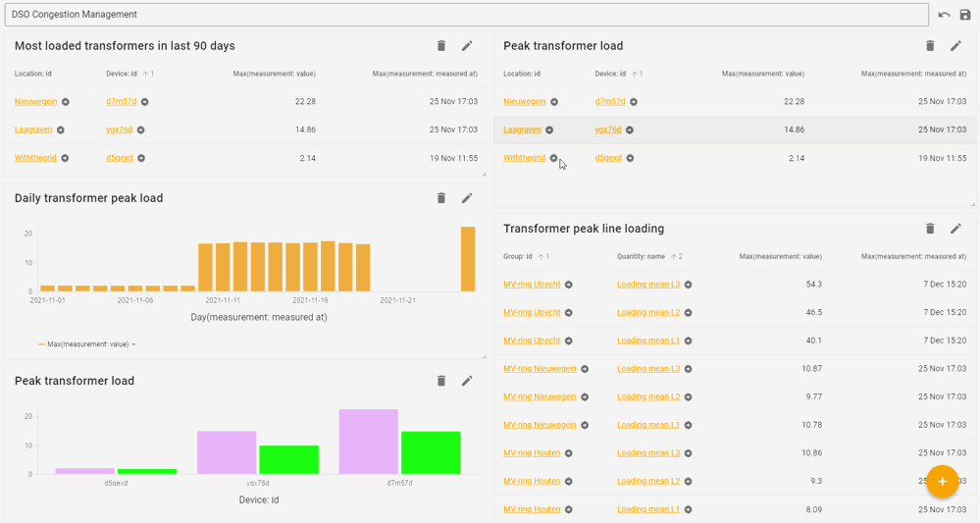This screenshot has width=980, height=523.
Task: Edit the Daily transformer peak load widget
Action: click(467, 198)
